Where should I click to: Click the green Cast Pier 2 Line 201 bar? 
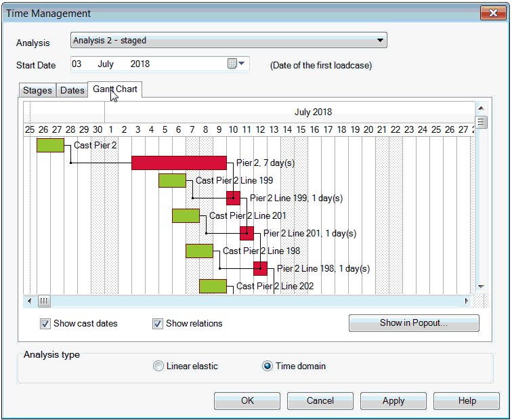pyautogui.click(x=186, y=215)
